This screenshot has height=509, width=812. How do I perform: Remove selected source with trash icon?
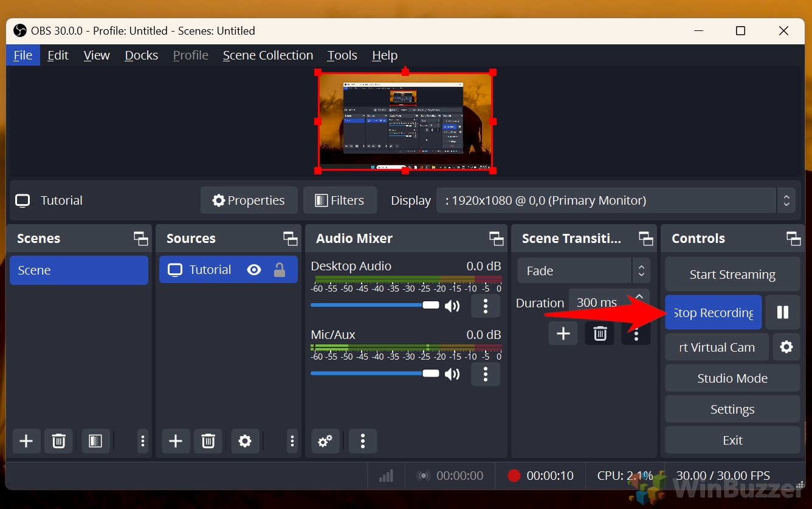[x=208, y=441]
